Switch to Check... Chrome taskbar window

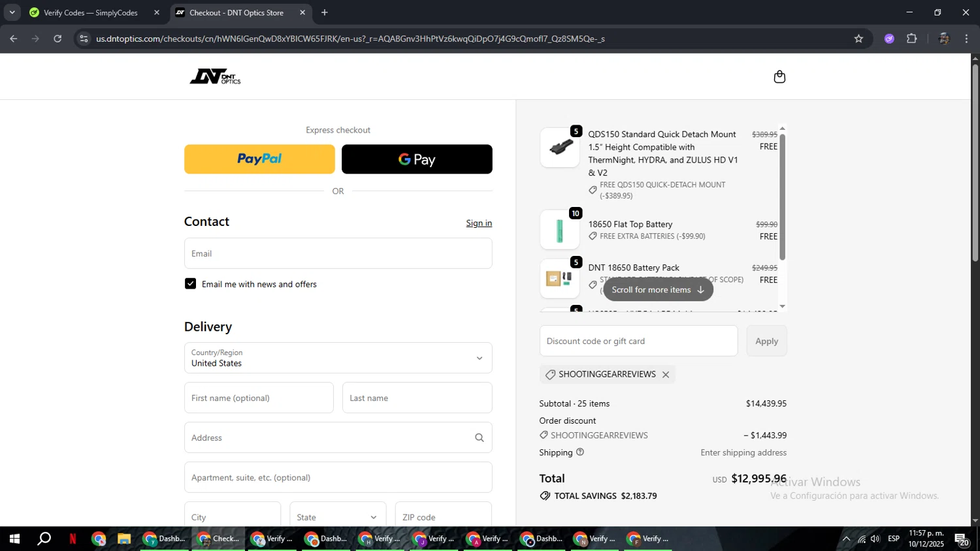219,539
